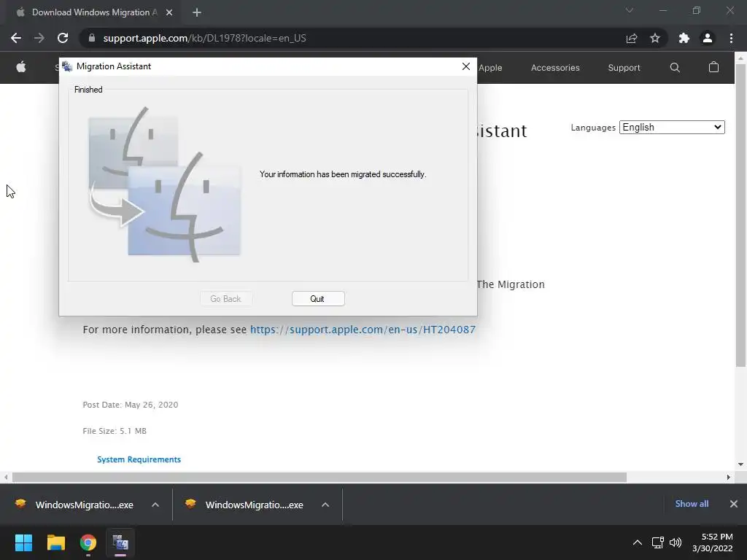Open the Chrome extensions puzzle icon

684,38
